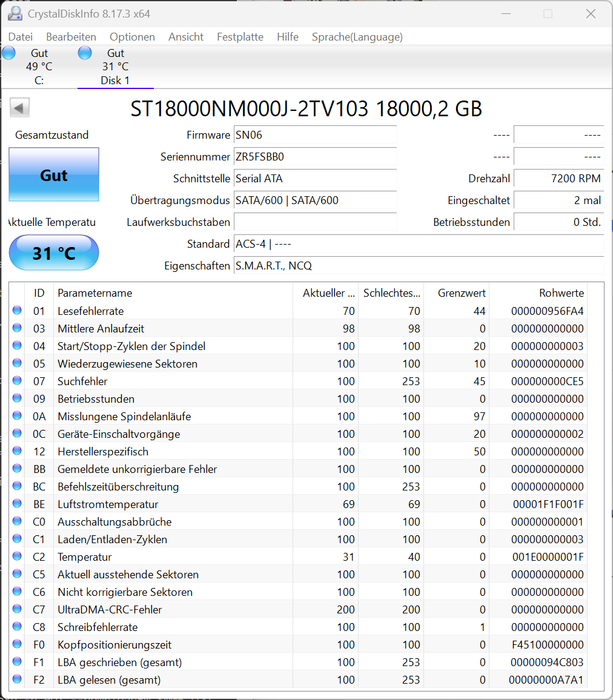
Task: Open the Datei menu
Action: coord(21,36)
